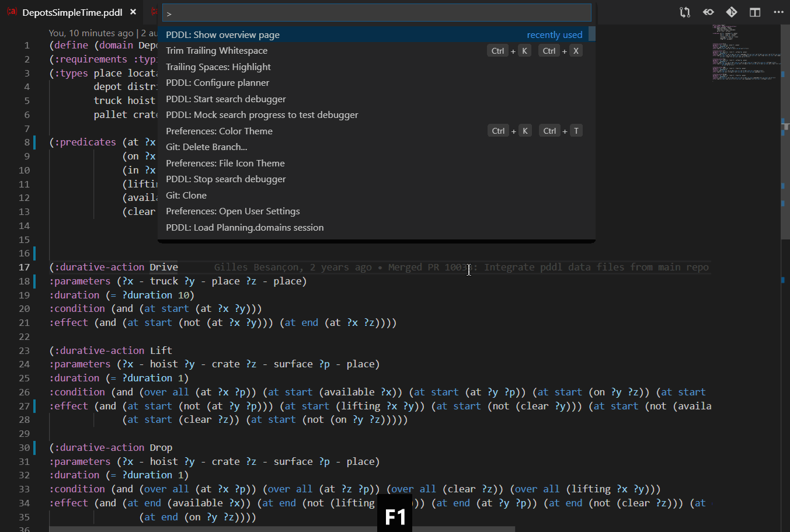Select PDDL: Start search debugger
The height and width of the screenshot is (532, 790).
(x=377, y=99)
